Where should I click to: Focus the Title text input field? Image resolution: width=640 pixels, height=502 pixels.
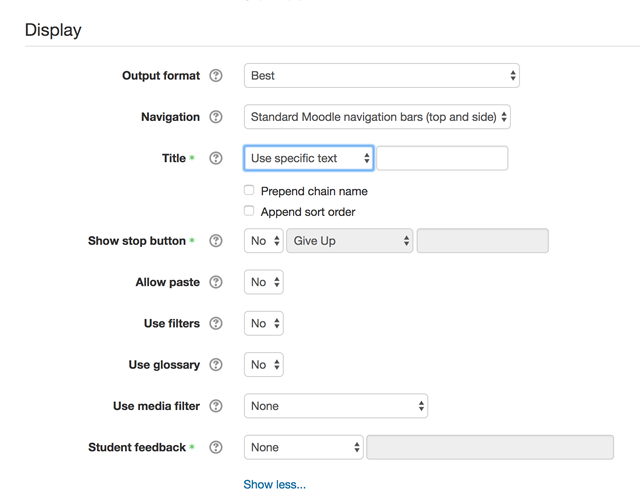442,158
